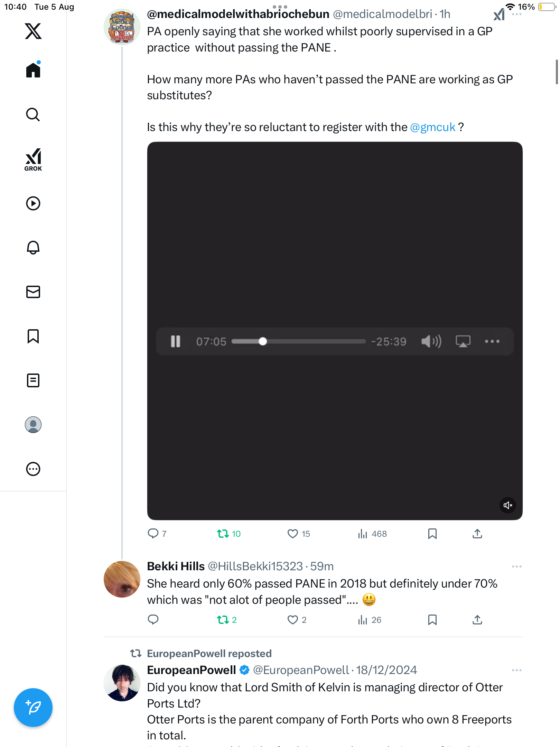Open Notifications bell icon

[33, 248]
